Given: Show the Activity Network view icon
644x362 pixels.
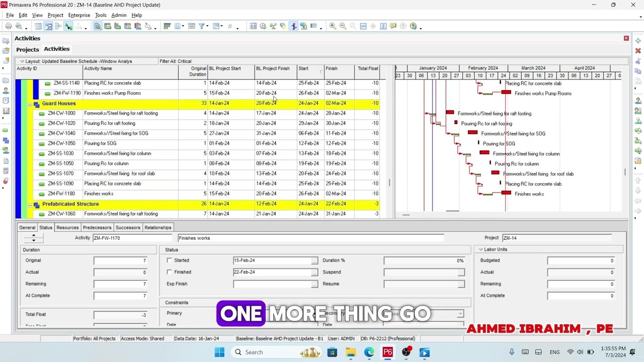Looking at the screenshot, I should 58,26.
